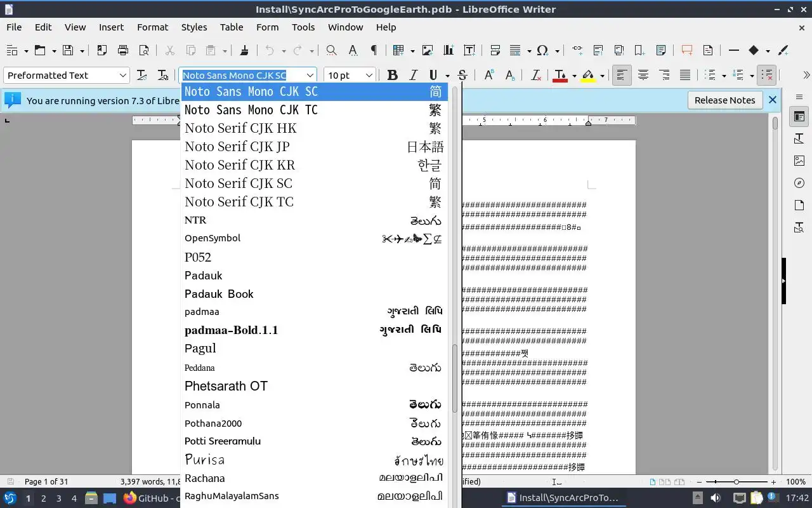Image resolution: width=812 pixels, height=508 pixels.
Task: Select Phetsarath OT from font list
Action: (x=314, y=386)
